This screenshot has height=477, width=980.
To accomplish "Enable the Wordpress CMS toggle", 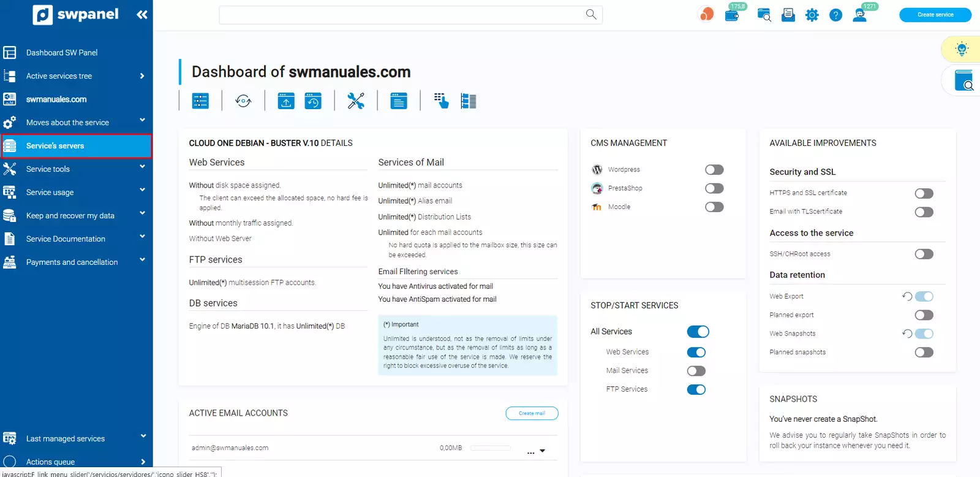I will (x=714, y=170).
